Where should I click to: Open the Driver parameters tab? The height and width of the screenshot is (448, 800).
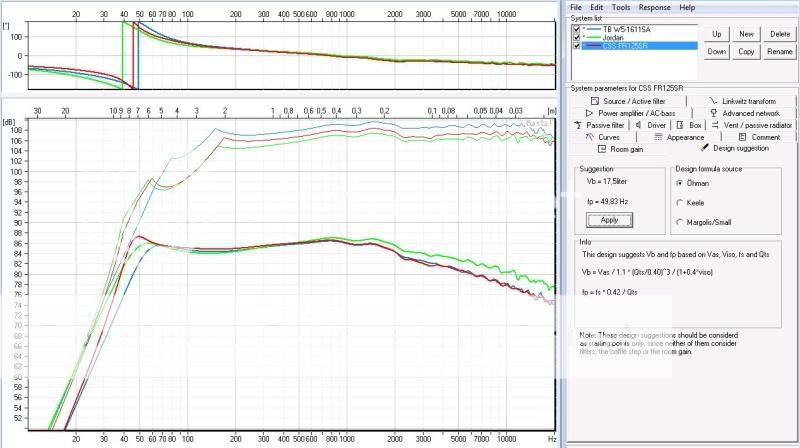point(656,125)
